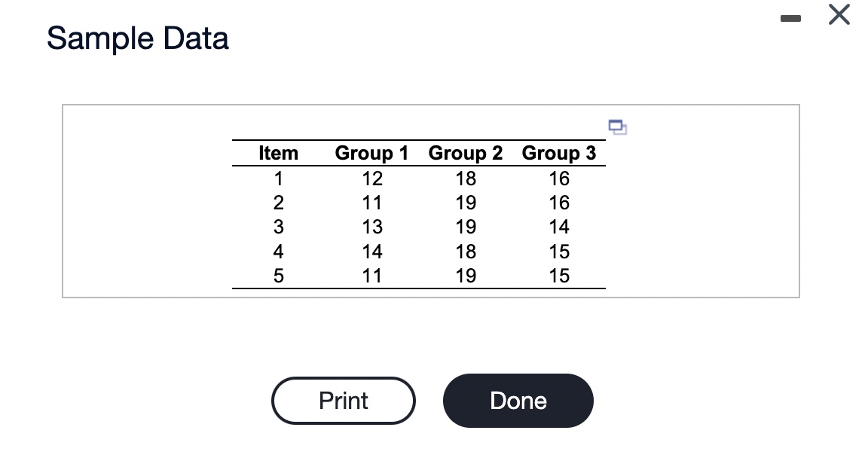
Task: Click the Print button
Action: click(343, 401)
